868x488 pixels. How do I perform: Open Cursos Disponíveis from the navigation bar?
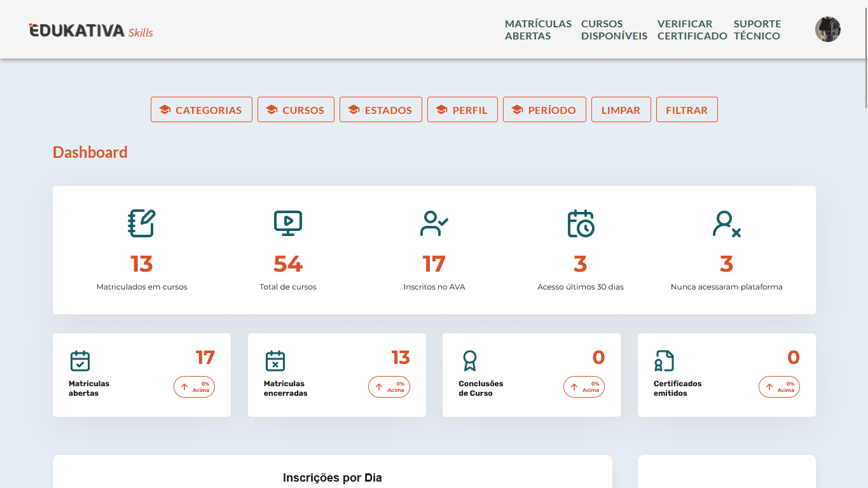(614, 30)
